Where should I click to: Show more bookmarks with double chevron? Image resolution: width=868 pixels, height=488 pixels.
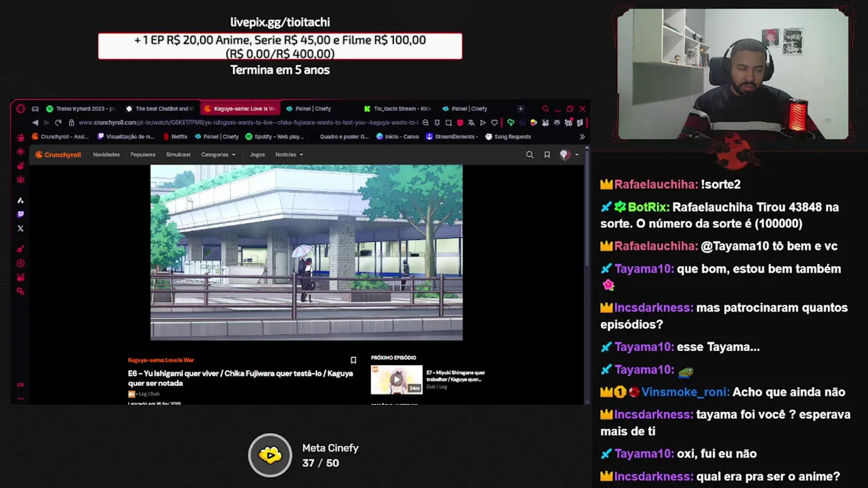582,137
